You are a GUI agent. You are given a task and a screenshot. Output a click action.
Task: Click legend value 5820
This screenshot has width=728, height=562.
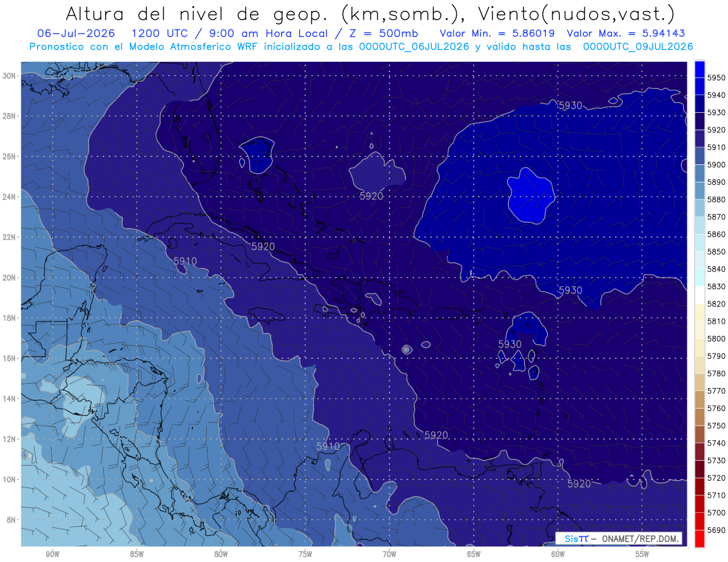pyautogui.click(x=716, y=304)
